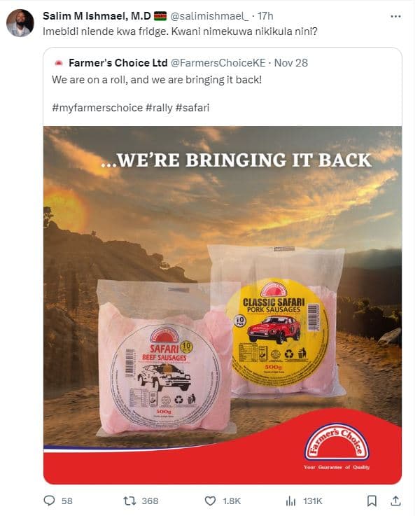The height and width of the screenshot is (516, 420).
Task: Open the quoted Farmer's Choice Ltd account name
Action: [118, 63]
